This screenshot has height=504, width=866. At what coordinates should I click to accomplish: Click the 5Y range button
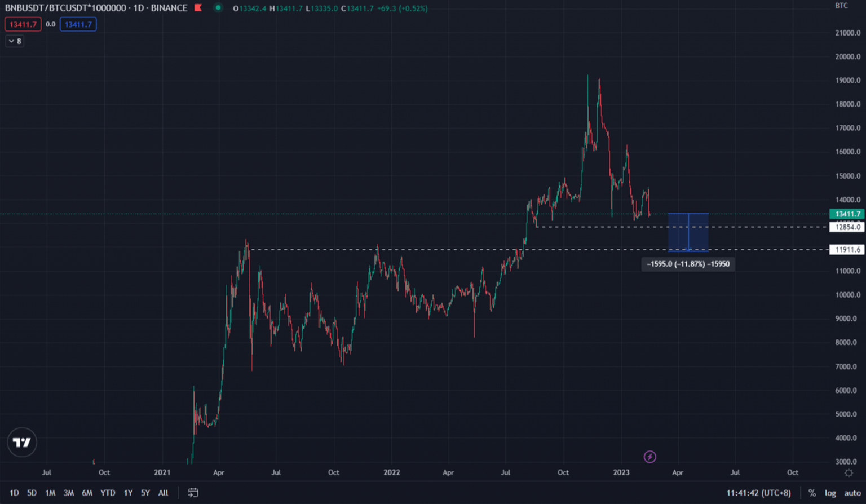(x=145, y=493)
